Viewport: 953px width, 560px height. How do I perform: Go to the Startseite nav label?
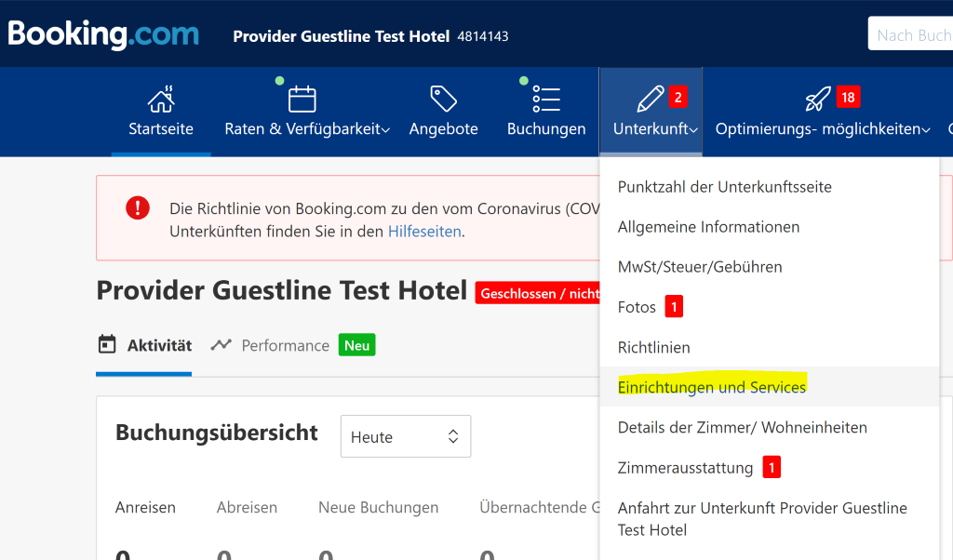pyautogui.click(x=160, y=128)
